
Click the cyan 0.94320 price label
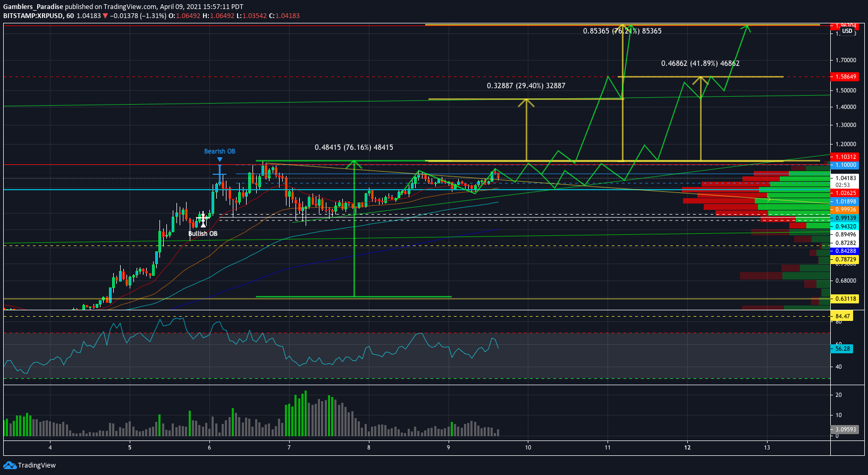coord(845,226)
